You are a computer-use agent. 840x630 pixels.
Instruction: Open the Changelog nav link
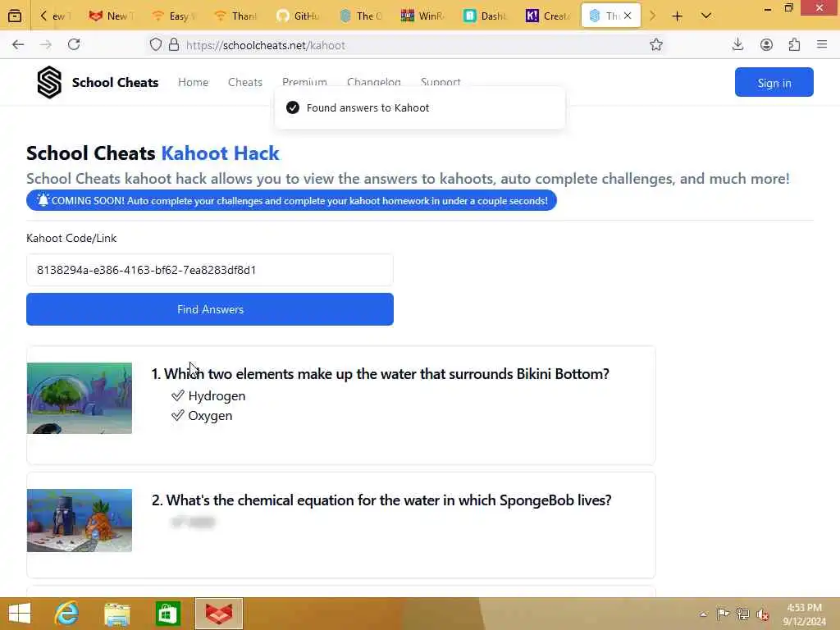pos(374,82)
